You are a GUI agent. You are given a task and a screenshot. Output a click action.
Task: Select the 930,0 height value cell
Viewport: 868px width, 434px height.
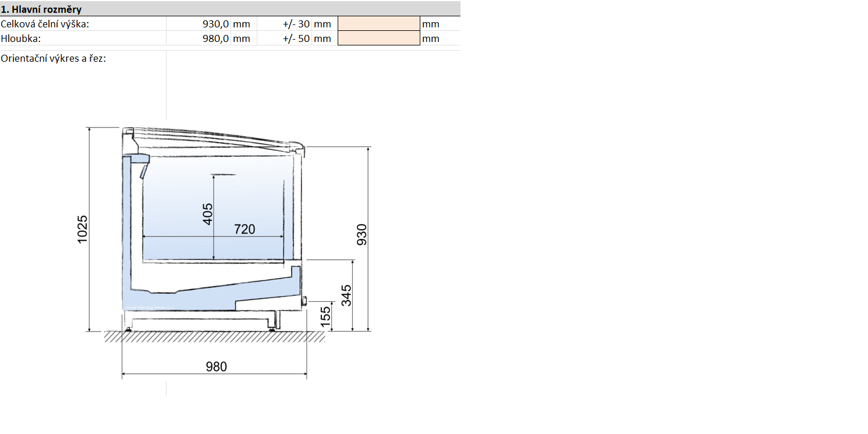pos(199,24)
